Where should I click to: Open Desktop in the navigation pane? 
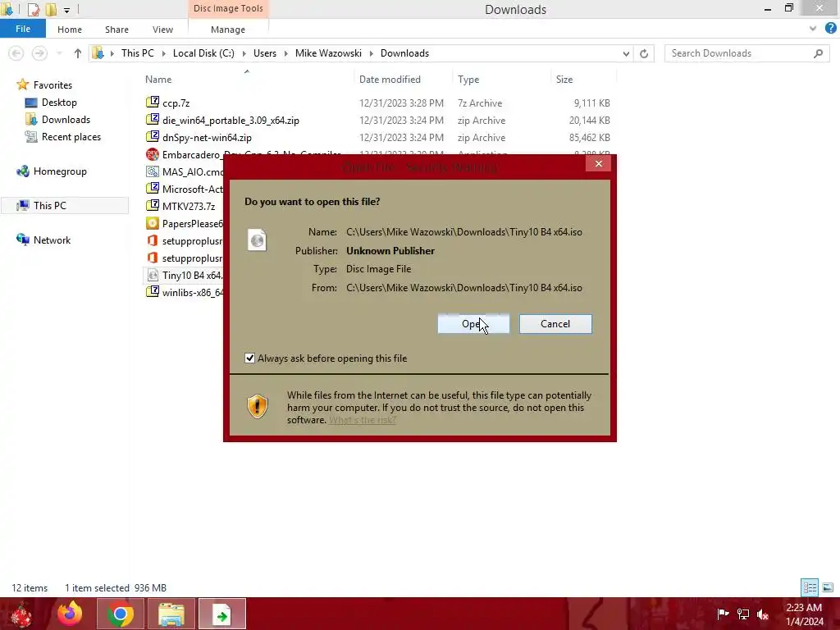[x=59, y=103]
